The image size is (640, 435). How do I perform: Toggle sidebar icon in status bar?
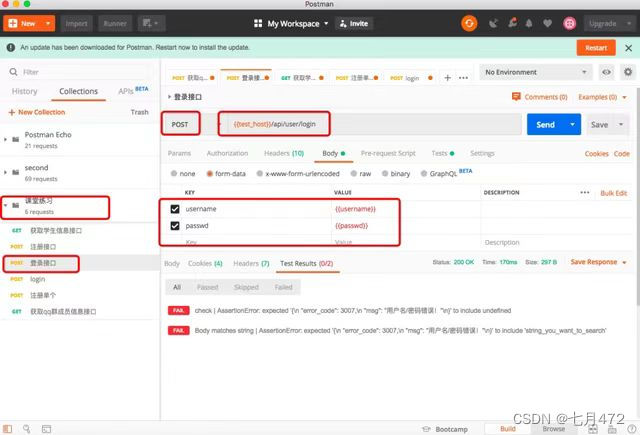click(x=8, y=429)
